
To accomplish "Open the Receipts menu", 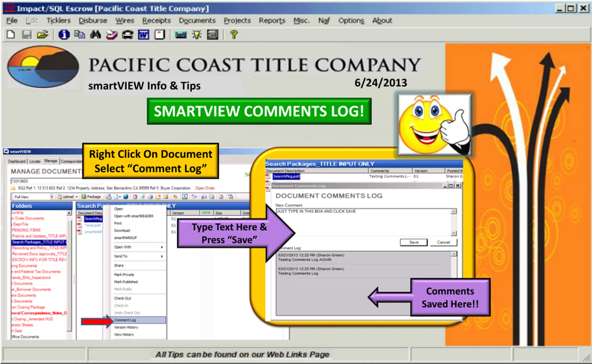I will tap(156, 21).
